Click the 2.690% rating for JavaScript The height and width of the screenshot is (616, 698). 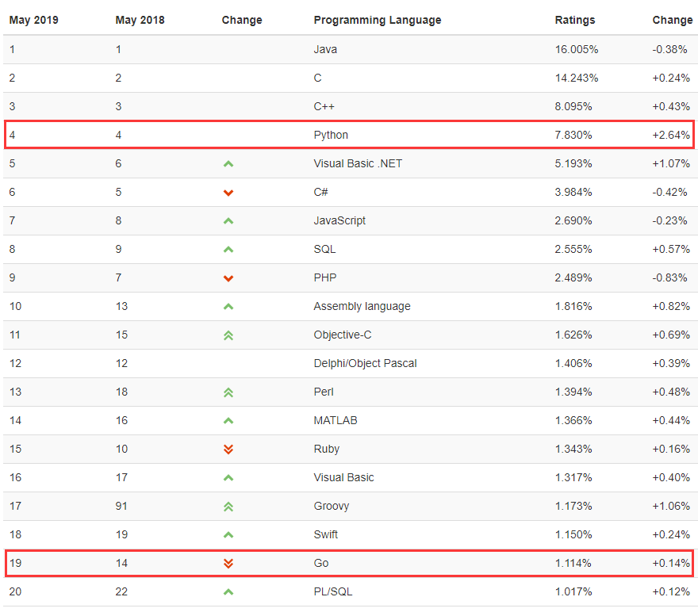pyautogui.click(x=573, y=220)
